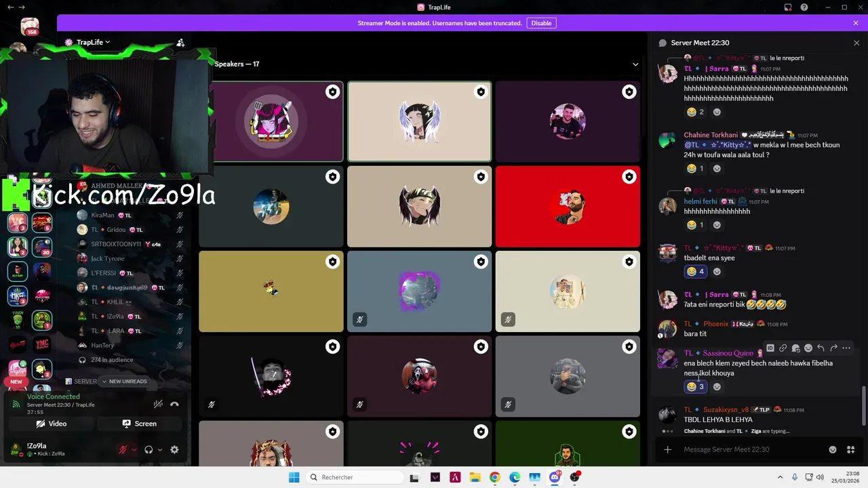Click the red-background speaker tile
The image size is (868, 488).
click(568, 207)
